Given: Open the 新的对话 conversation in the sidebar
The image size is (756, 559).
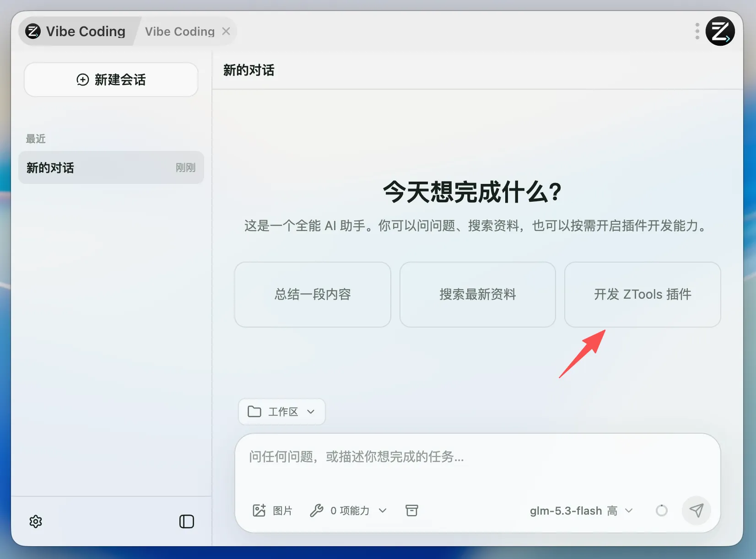Looking at the screenshot, I should point(111,167).
